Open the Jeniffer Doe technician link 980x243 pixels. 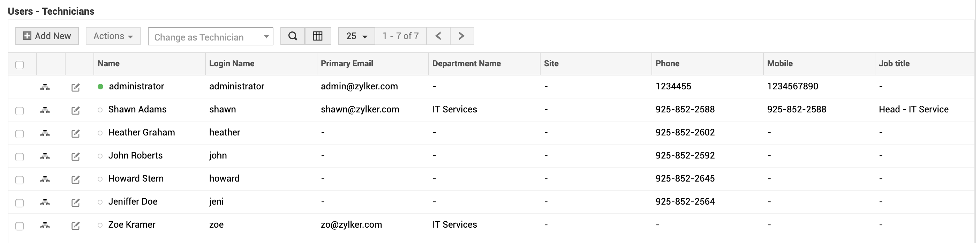(x=133, y=201)
